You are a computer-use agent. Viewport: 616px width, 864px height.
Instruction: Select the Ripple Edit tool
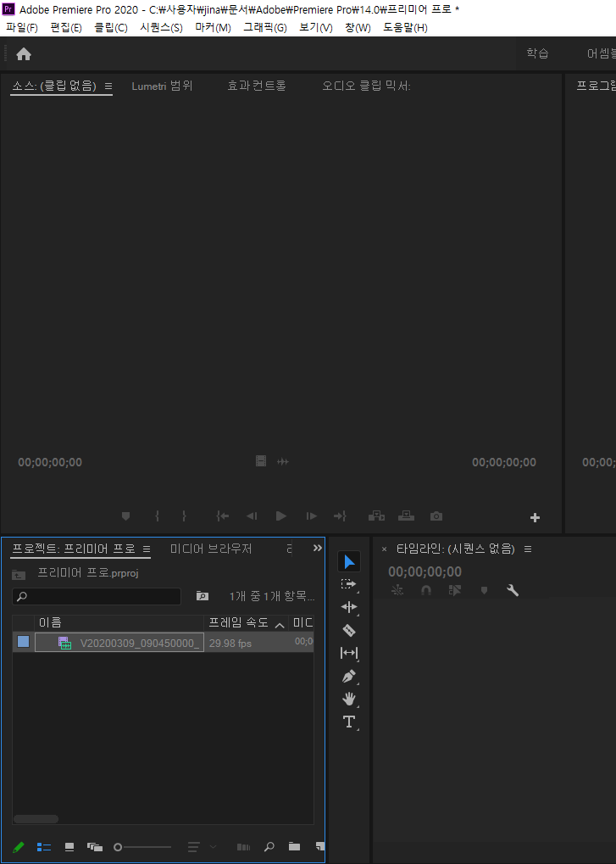pyautogui.click(x=349, y=607)
